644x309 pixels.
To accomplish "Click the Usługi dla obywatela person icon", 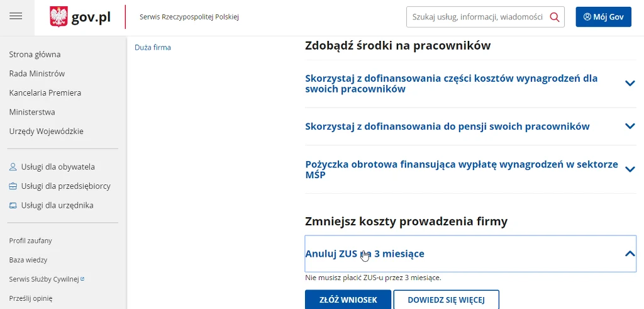I will point(13,167).
